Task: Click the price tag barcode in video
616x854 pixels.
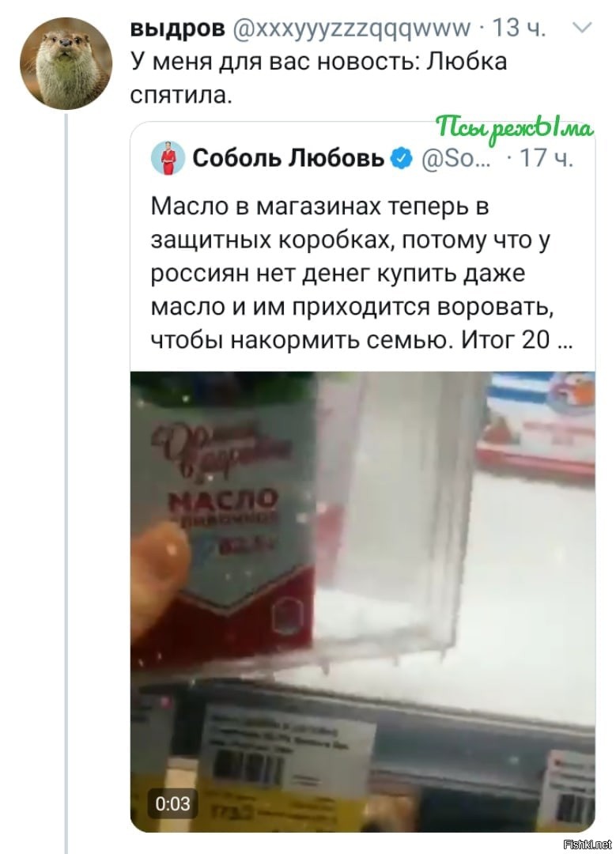Action: [249, 767]
